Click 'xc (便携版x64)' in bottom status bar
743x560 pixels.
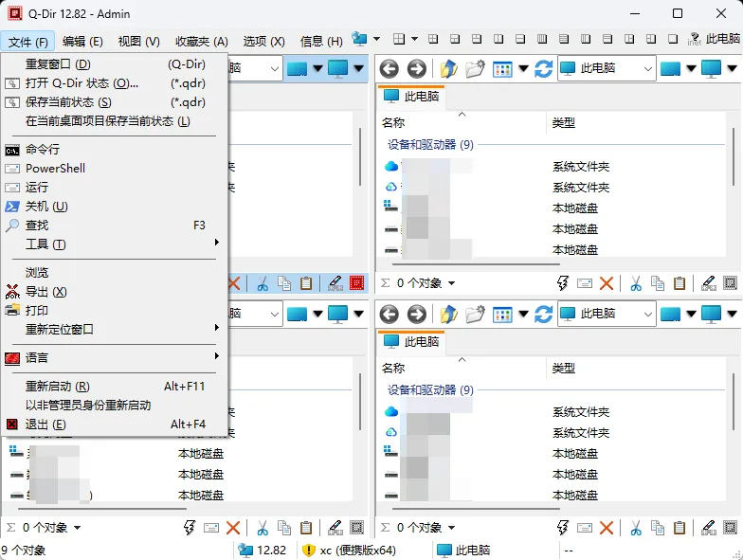[358, 550]
